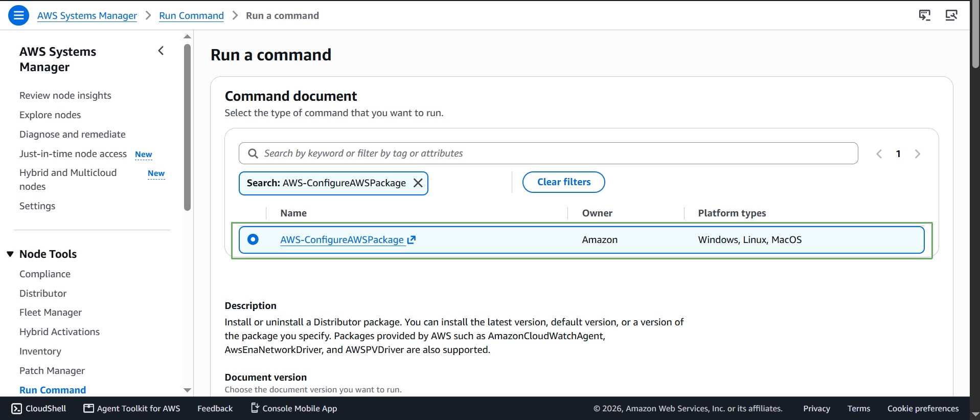The image size is (980, 420).
Task: Go to AWS Systems Manager breadcrumb
Action: click(87, 16)
